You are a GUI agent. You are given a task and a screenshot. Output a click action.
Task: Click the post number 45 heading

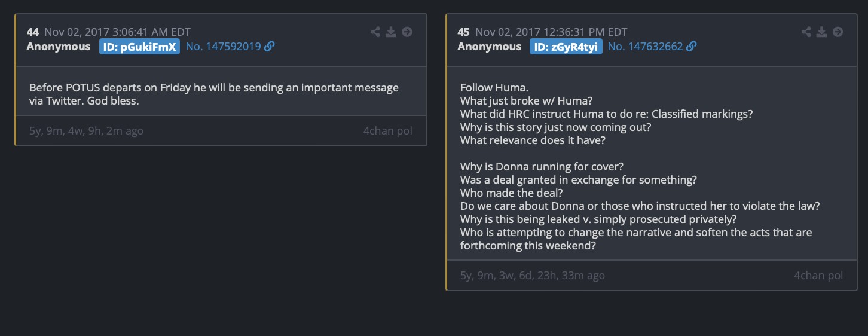(x=464, y=32)
